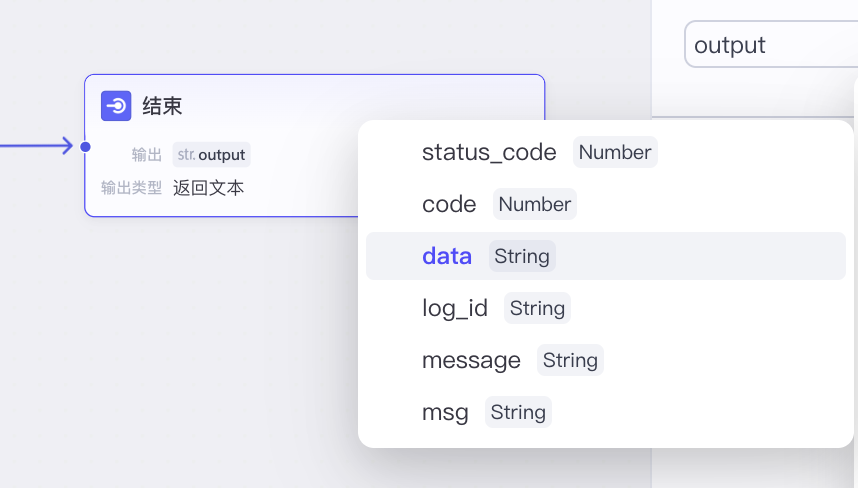Select the msg variable entry

point(445,412)
